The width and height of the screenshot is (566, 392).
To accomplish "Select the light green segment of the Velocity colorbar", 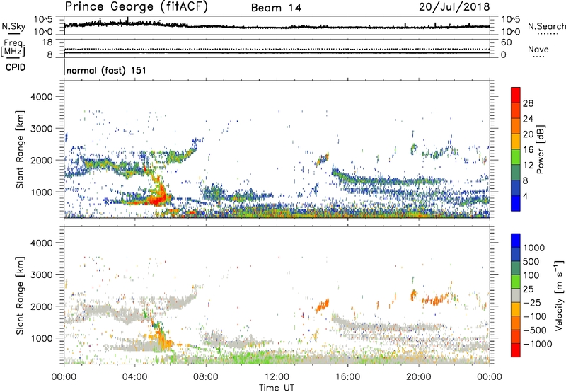I will 516,282.
